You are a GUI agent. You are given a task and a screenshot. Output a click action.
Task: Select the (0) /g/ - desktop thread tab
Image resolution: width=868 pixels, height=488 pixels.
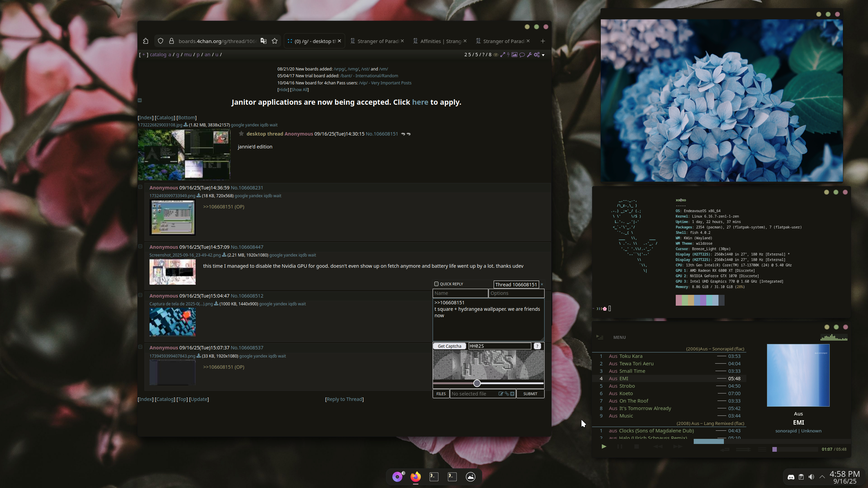314,41
